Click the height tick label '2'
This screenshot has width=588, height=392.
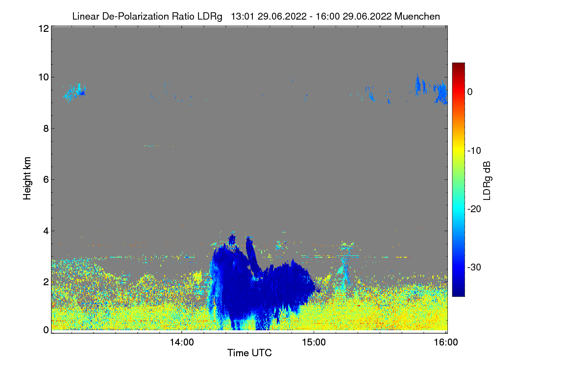pos(45,282)
